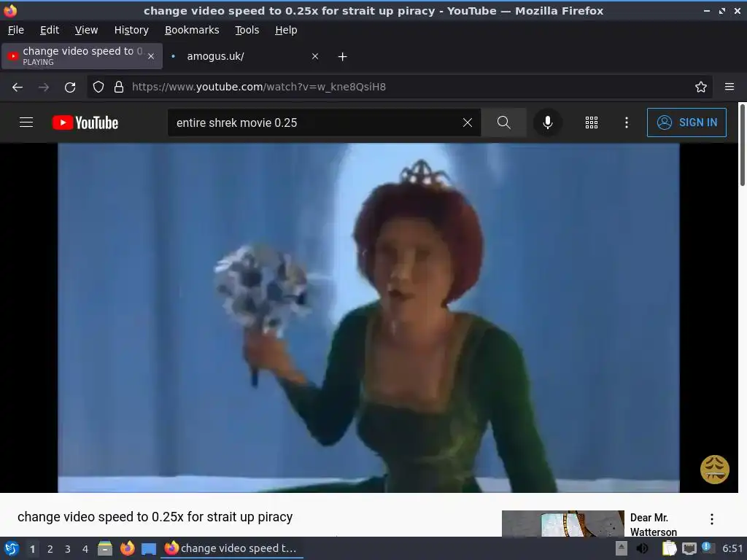Image resolution: width=747 pixels, height=560 pixels.
Task: Click the SIGN IN button
Action: [x=686, y=122]
